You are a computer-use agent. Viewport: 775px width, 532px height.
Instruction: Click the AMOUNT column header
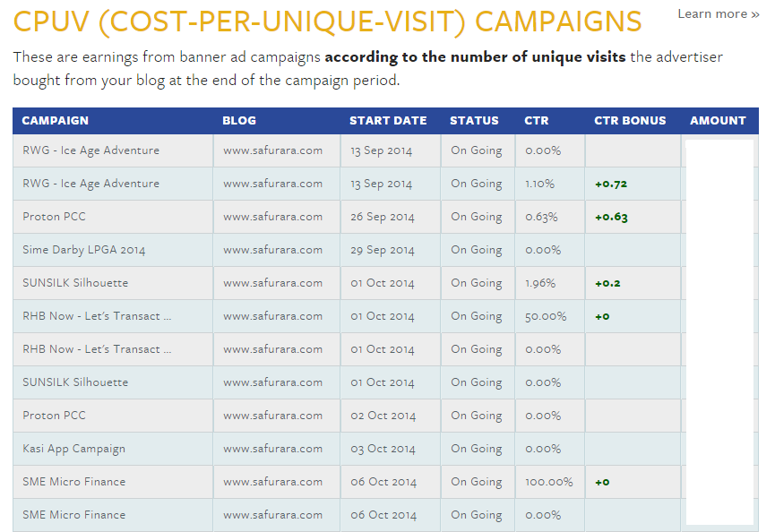pos(718,121)
